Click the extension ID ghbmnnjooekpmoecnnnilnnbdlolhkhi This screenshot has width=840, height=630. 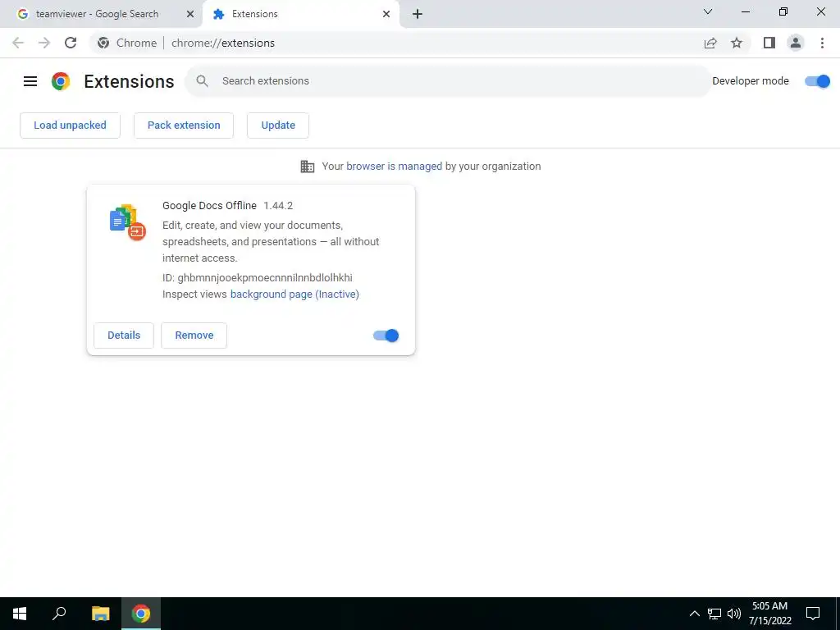[x=265, y=277]
